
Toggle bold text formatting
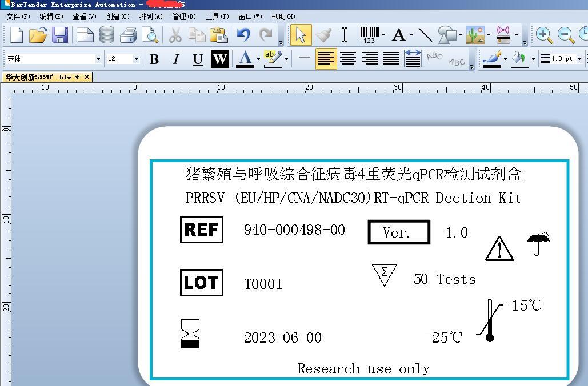point(153,58)
